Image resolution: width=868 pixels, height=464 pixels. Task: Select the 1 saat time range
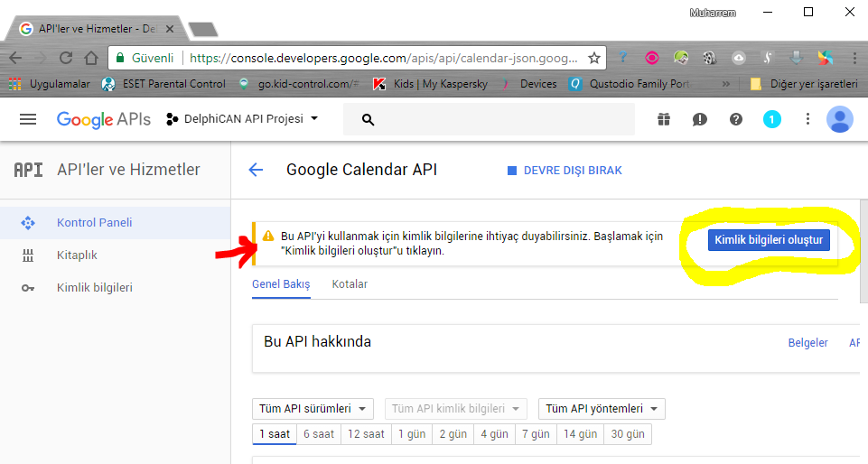coord(275,434)
